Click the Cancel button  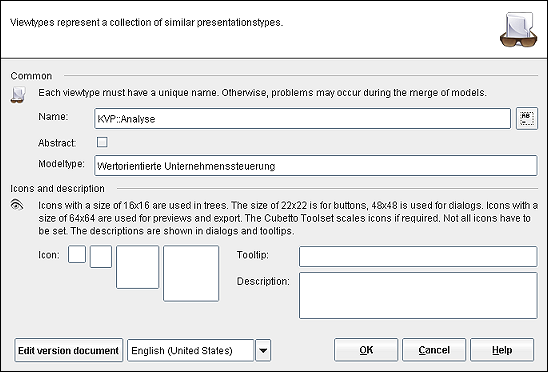(x=434, y=350)
